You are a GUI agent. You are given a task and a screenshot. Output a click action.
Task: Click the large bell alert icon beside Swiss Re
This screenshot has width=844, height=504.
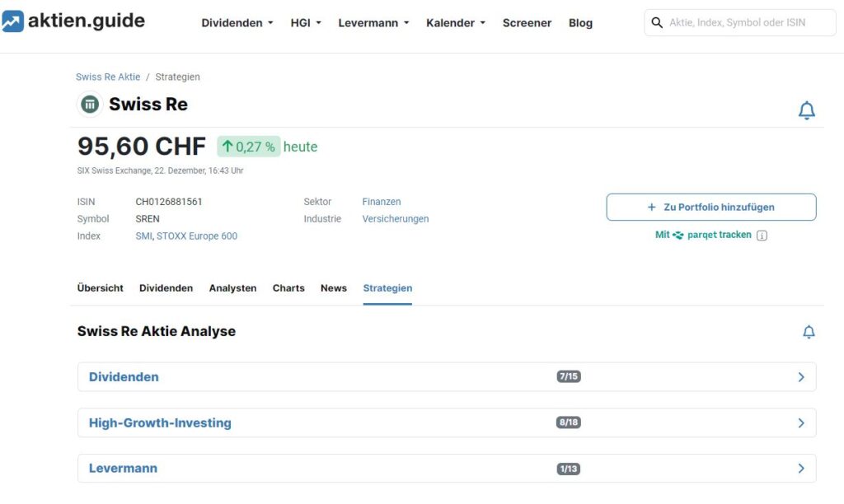[806, 110]
